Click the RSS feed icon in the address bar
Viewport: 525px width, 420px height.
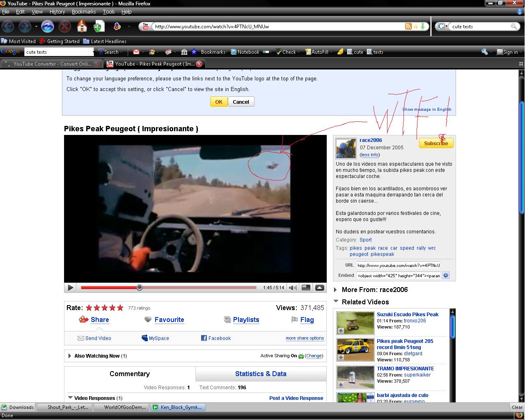tap(408, 26)
